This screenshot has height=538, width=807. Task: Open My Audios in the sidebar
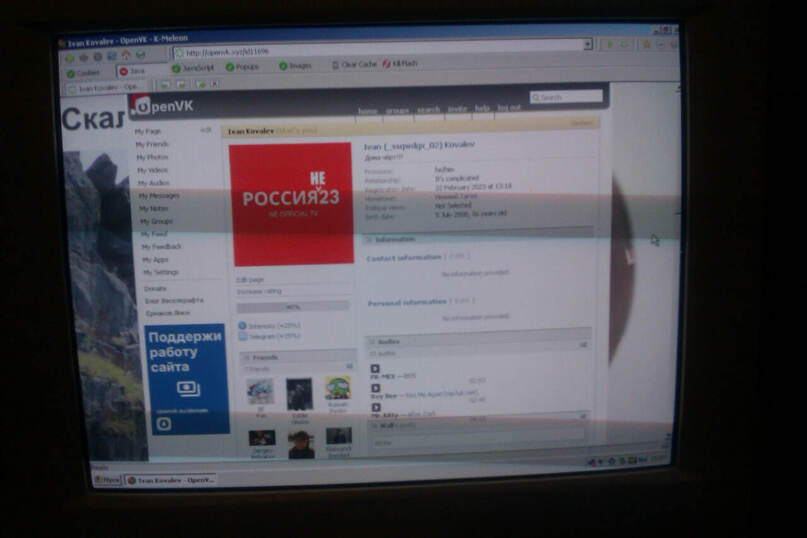153,183
